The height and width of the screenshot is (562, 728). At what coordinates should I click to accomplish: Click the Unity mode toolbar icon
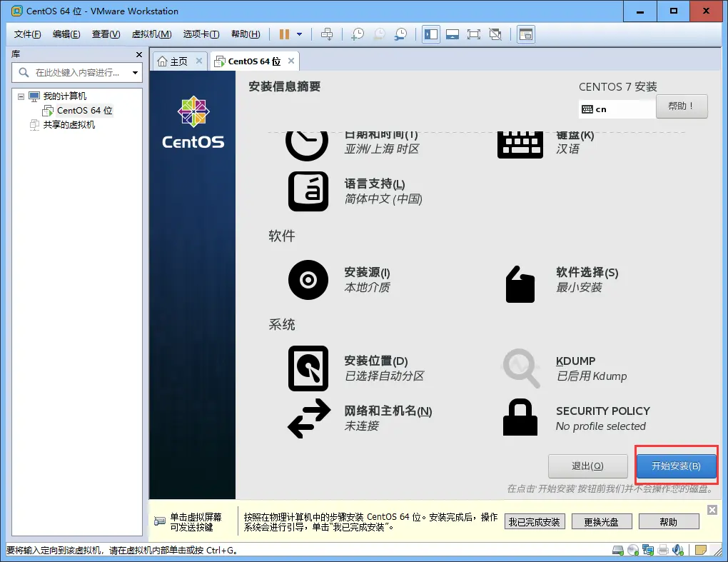[x=495, y=34]
